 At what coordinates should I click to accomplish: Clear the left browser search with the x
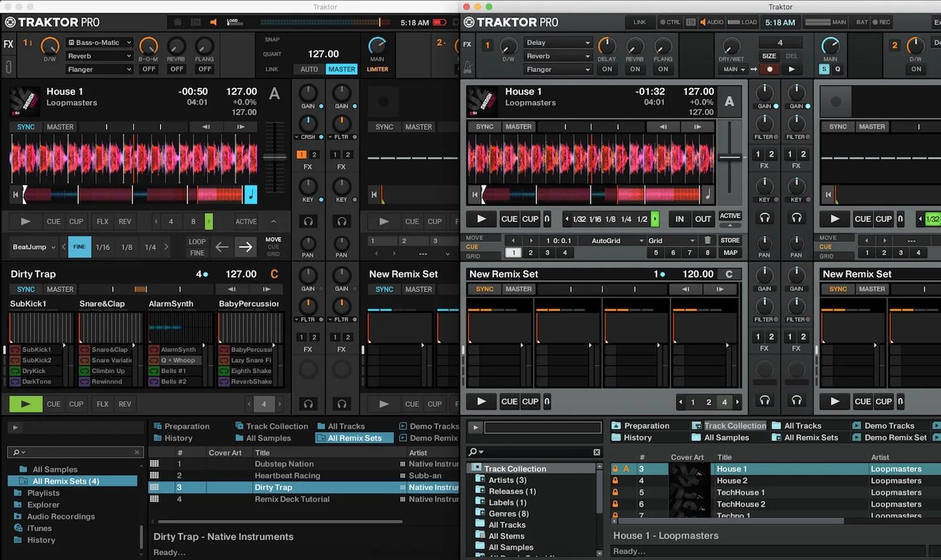137,452
